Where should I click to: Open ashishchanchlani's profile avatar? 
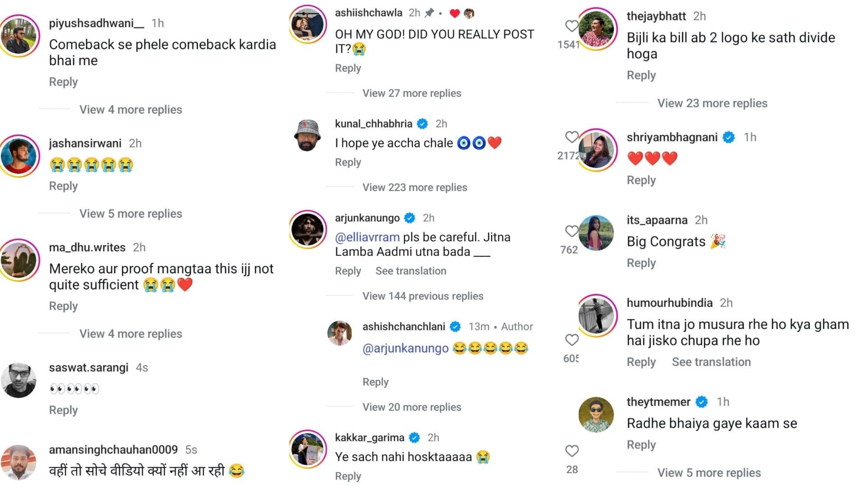point(340,333)
